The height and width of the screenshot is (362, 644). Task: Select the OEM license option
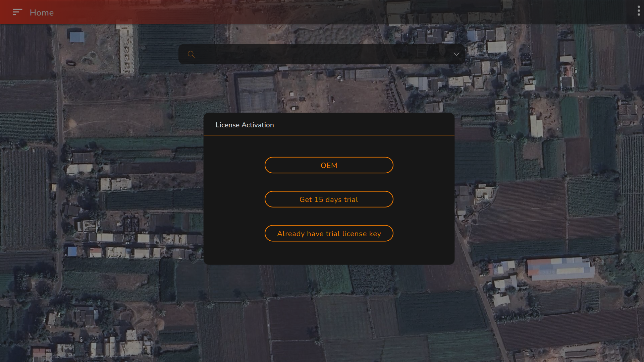pyautogui.click(x=329, y=165)
